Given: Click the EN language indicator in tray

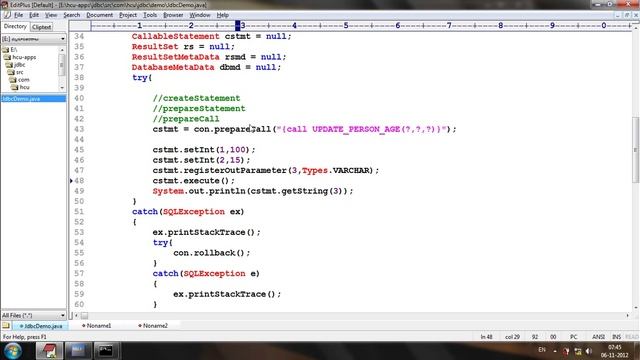Looking at the screenshot, I should (542, 350).
